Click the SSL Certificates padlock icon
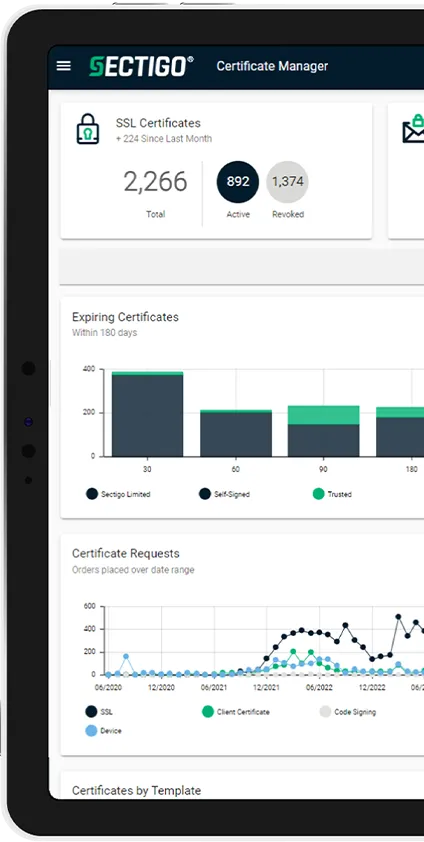 point(87,129)
